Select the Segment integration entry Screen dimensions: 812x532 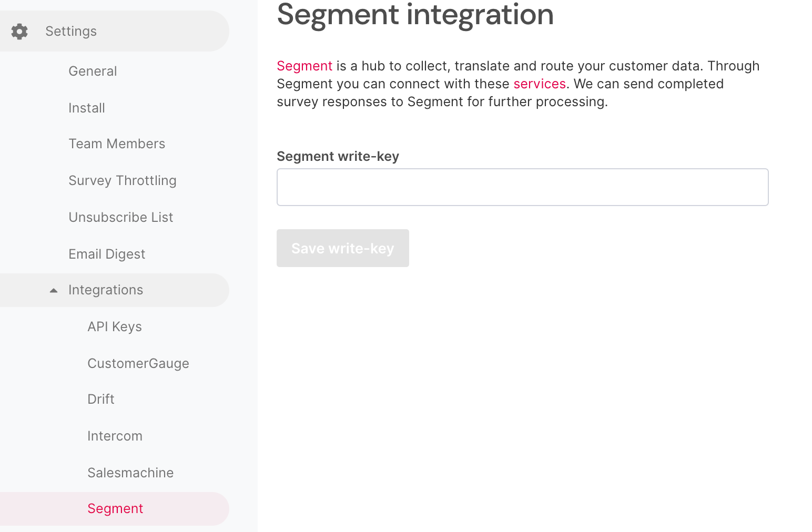(x=115, y=508)
